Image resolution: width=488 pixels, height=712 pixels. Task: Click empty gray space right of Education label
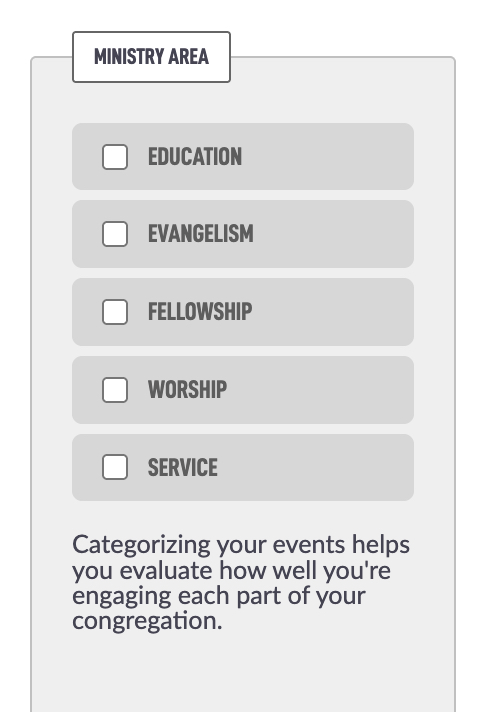pyautogui.click(x=327, y=157)
